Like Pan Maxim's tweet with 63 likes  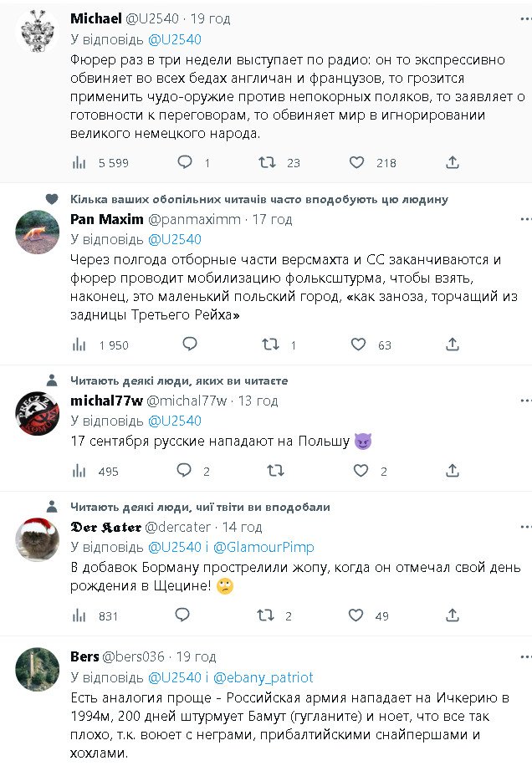point(358,345)
